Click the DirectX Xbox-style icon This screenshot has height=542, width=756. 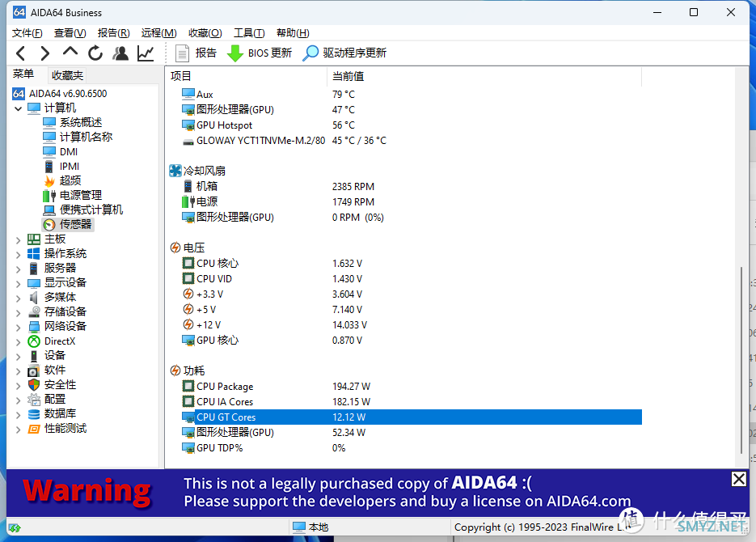tap(34, 341)
